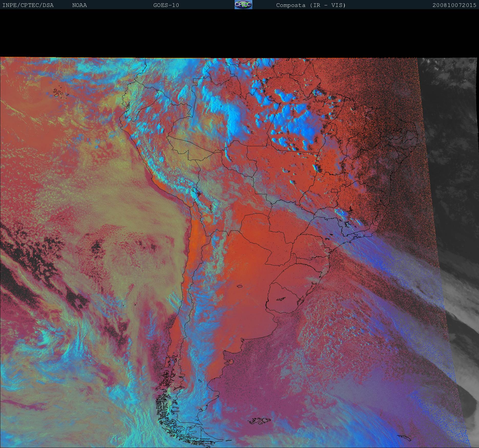This screenshot has width=479, height=448.
Task: Select the NOAA label in the header
Action: pos(79,5)
